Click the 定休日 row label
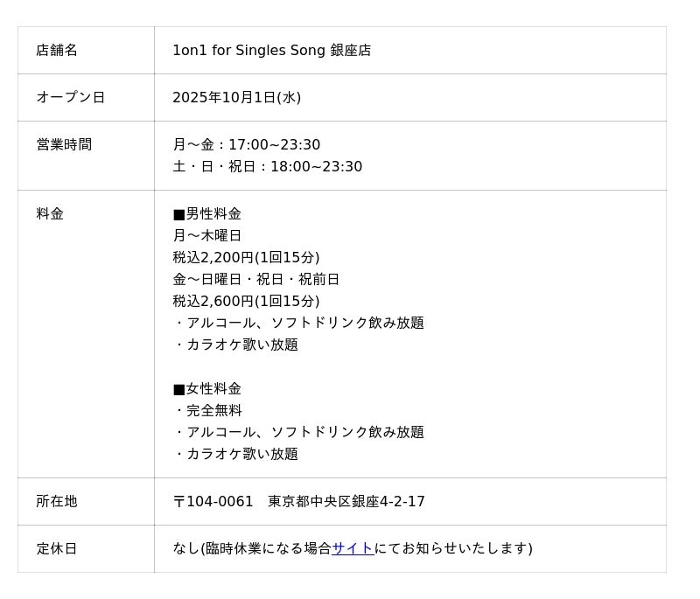The image size is (700, 599). pos(57,549)
